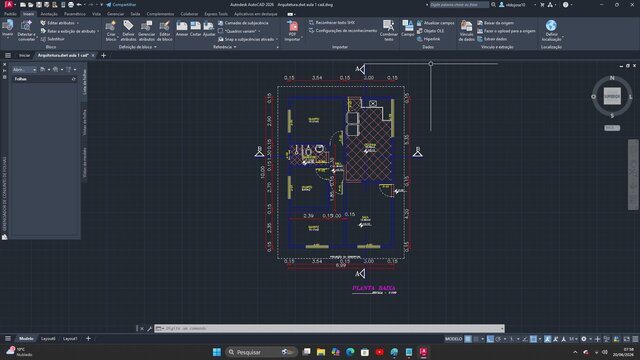Screen dimensions: 640x360
Task: Click Atualizar campos
Action: (436, 23)
